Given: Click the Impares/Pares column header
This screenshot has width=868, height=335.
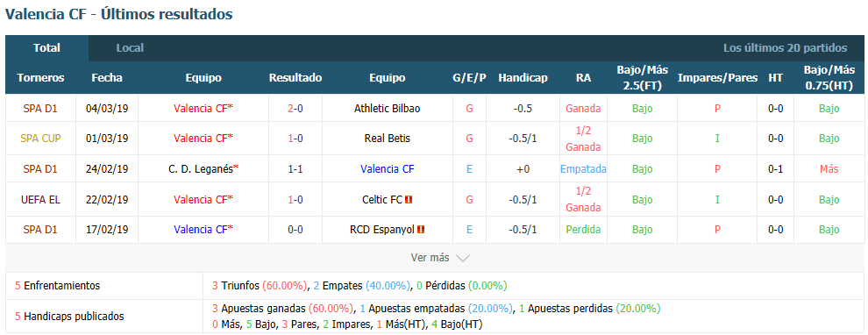Looking at the screenshot, I should click(x=717, y=78).
